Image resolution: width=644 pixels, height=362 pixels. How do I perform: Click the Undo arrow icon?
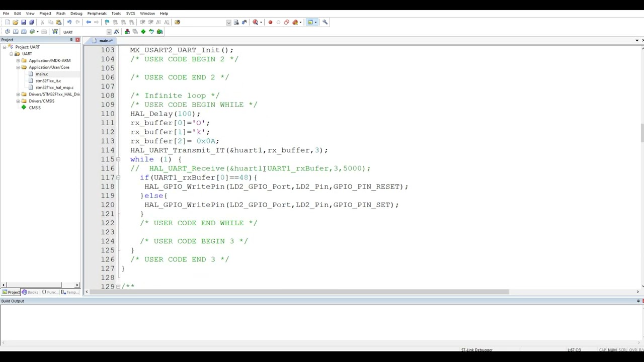coord(69,22)
